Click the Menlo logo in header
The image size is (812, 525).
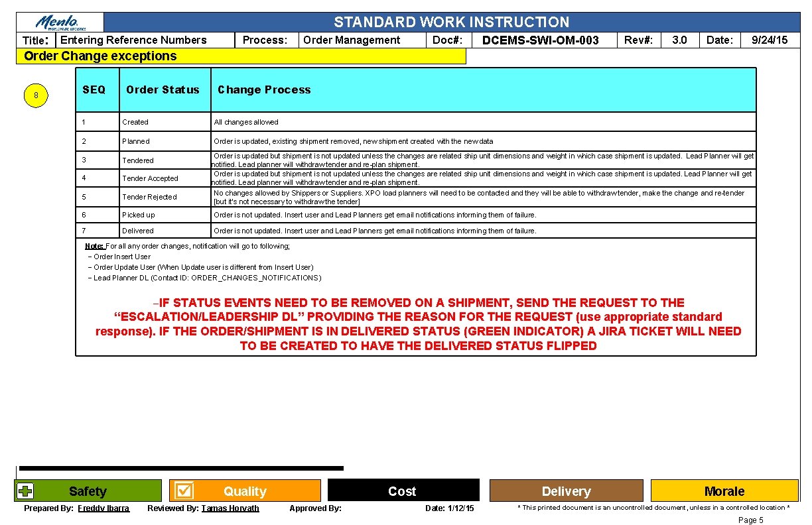(60, 23)
